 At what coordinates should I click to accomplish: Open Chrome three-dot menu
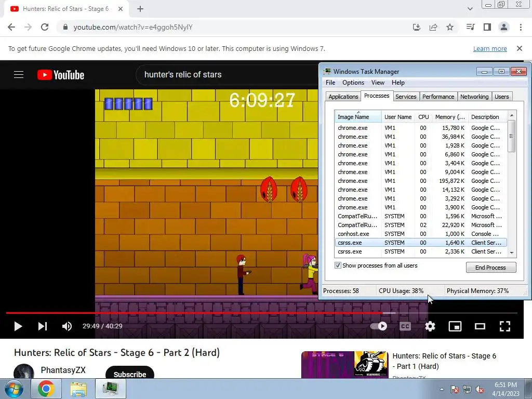521,27
